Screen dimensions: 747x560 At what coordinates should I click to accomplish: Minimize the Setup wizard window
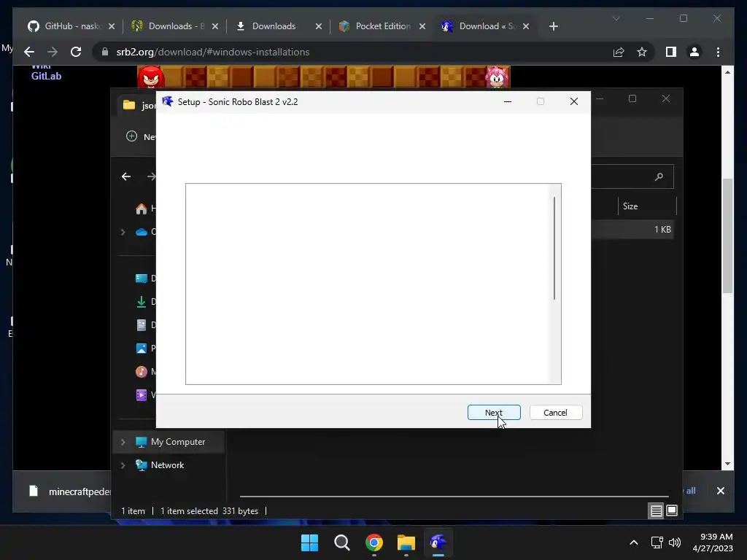pyautogui.click(x=508, y=101)
